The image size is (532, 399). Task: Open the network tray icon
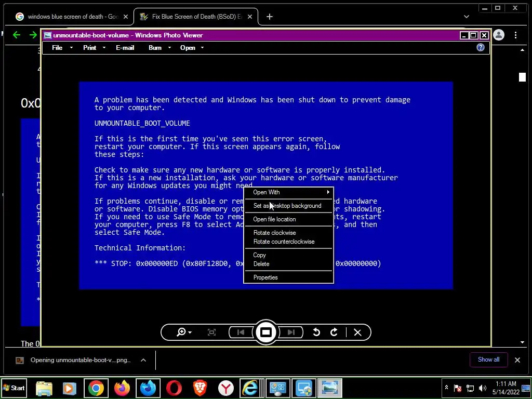(470, 388)
